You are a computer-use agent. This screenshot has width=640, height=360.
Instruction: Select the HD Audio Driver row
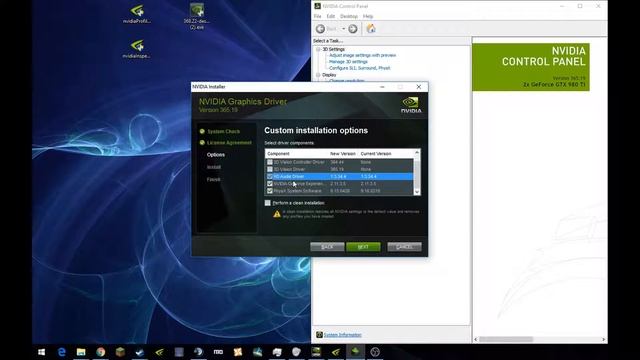[x=339, y=176]
